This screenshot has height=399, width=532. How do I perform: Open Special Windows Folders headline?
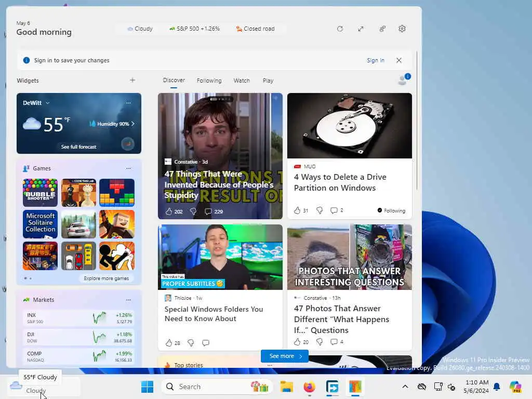(x=214, y=314)
